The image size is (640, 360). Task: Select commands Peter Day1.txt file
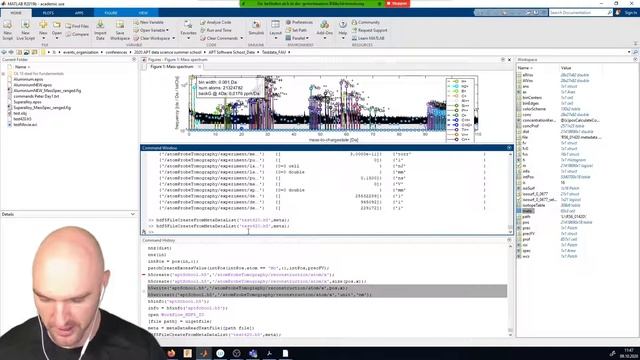point(36,96)
